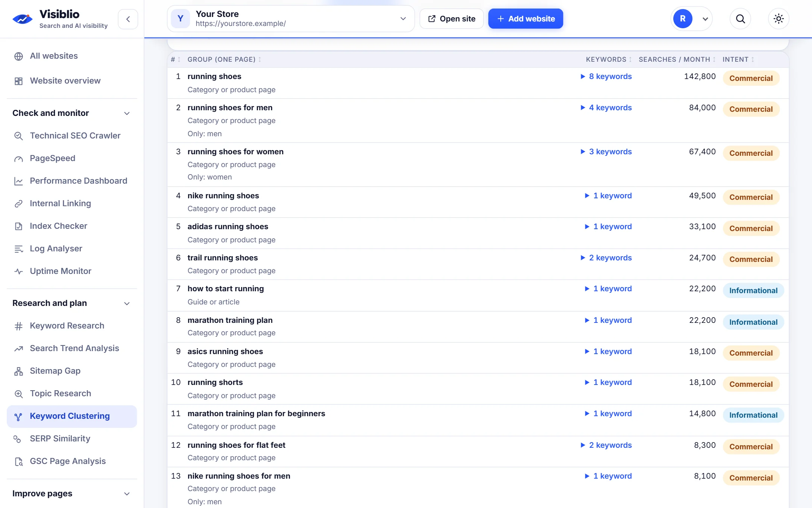Click the globe icon next to All websites
812x508 pixels.
(18, 56)
